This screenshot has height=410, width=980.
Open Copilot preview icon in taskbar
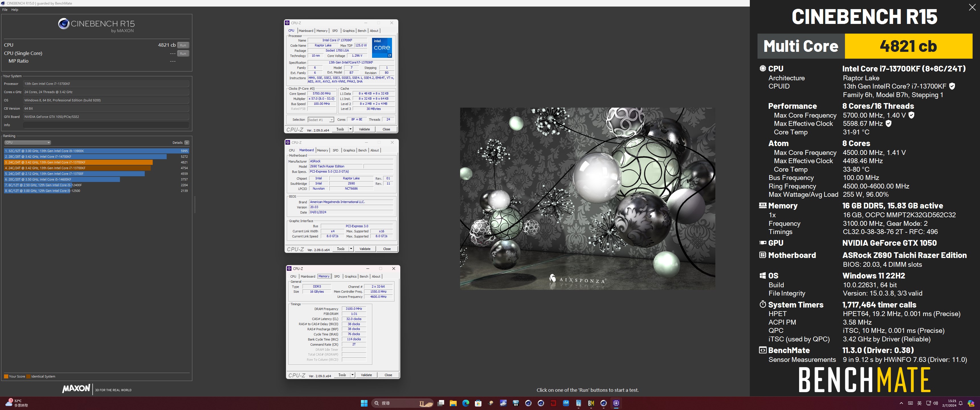[x=971, y=403]
